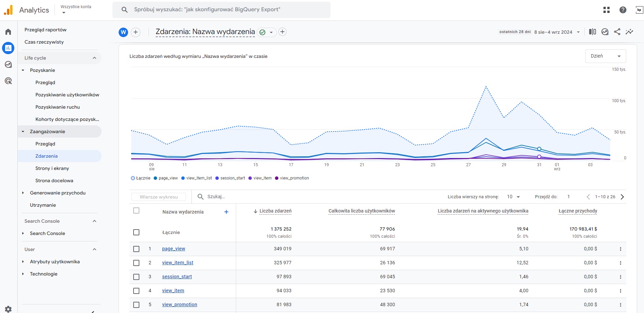Add filter with plus icon after report title
The height and width of the screenshot is (313, 644).
[282, 32]
